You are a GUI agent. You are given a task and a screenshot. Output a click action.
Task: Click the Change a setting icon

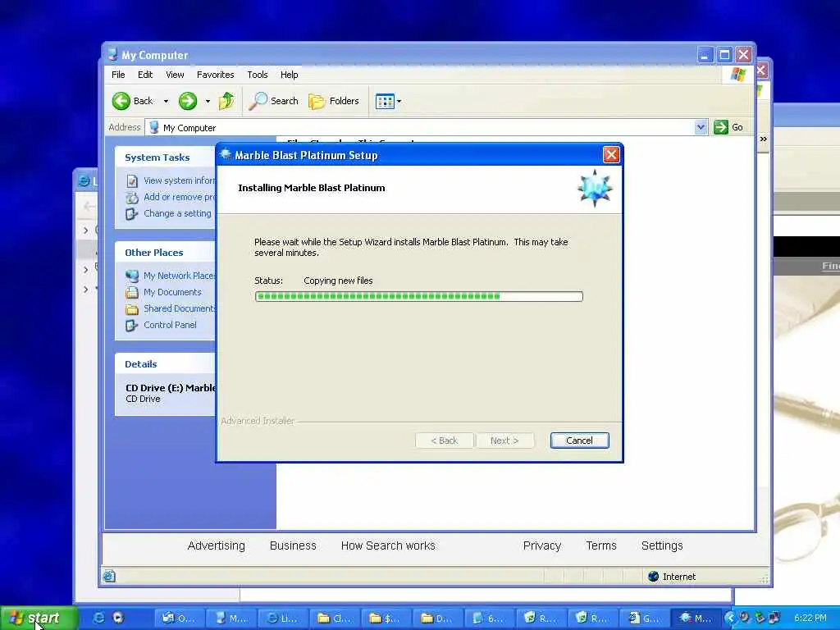(132, 214)
